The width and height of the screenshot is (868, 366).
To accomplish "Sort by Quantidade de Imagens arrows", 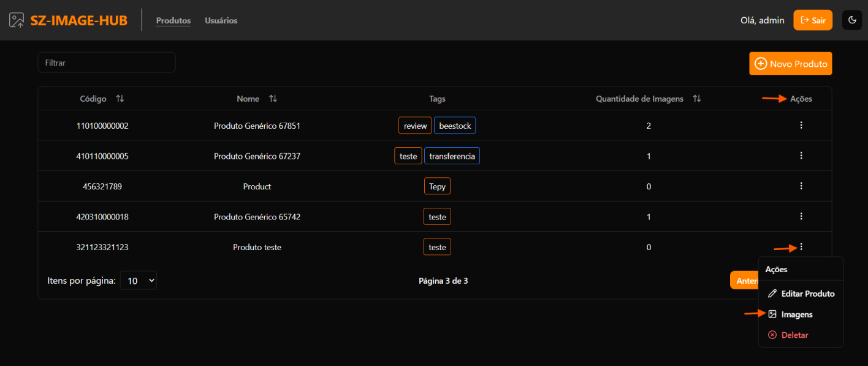I will click(x=696, y=99).
